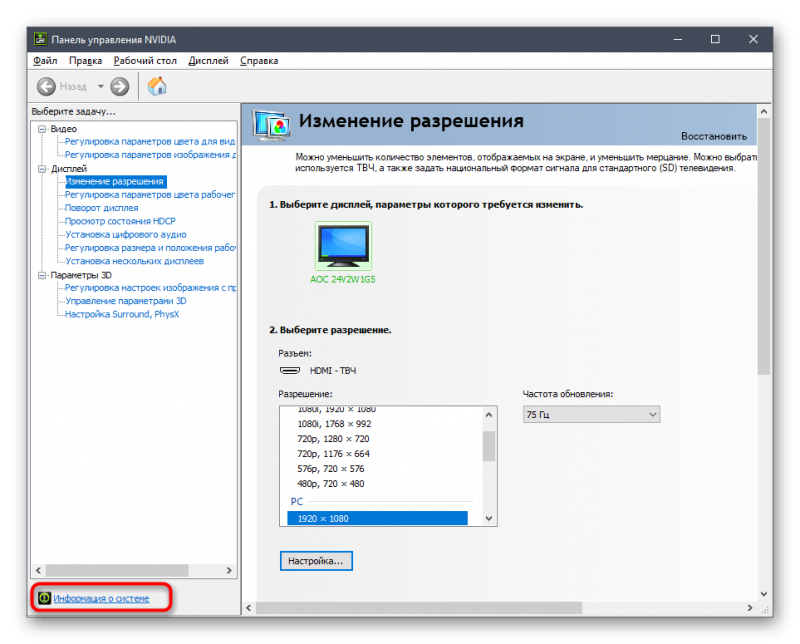
Task: Click the Forward arrow icon
Action: point(120,86)
